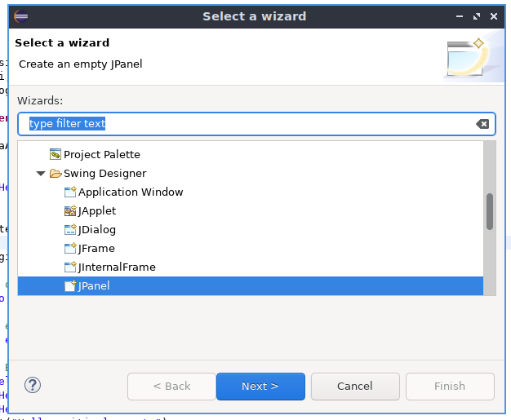This screenshot has width=511, height=420.
Task: Click the JApplet wizard icon
Action: pos(70,211)
